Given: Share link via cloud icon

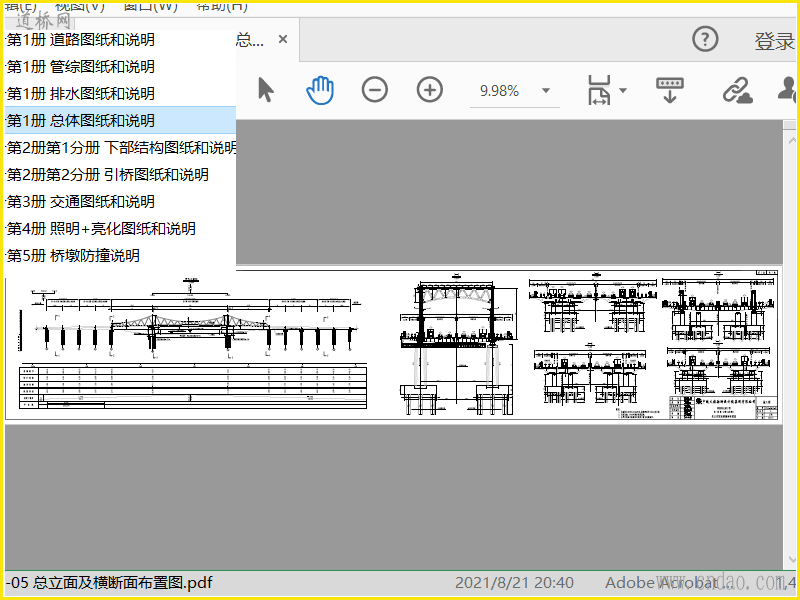Looking at the screenshot, I should [x=737, y=90].
